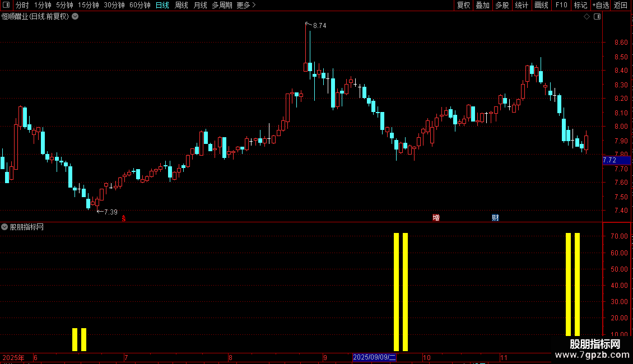Image resolution: width=633 pixels, height=364 pixels.
Task: Expand the 恒顺醋业 chart title dropdown
Action: (x=75, y=17)
